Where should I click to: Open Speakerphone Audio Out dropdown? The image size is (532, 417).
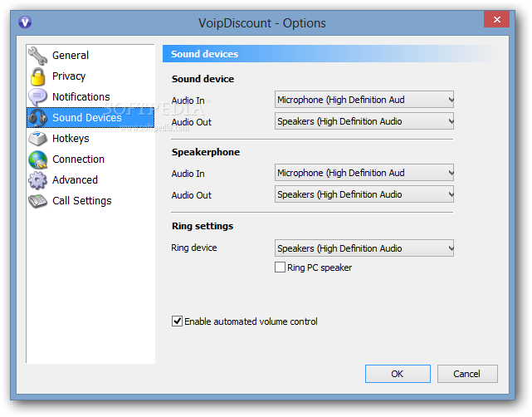pos(364,194)
